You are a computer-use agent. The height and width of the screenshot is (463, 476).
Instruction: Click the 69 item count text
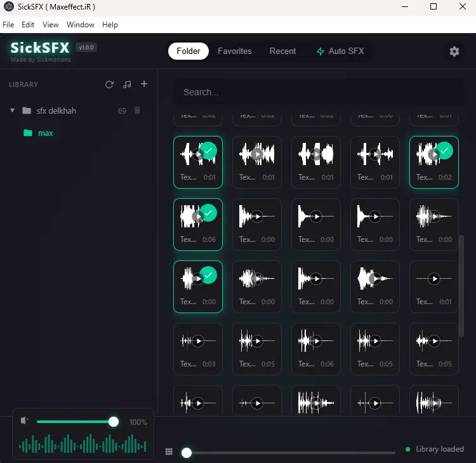(x=122, y=111)
